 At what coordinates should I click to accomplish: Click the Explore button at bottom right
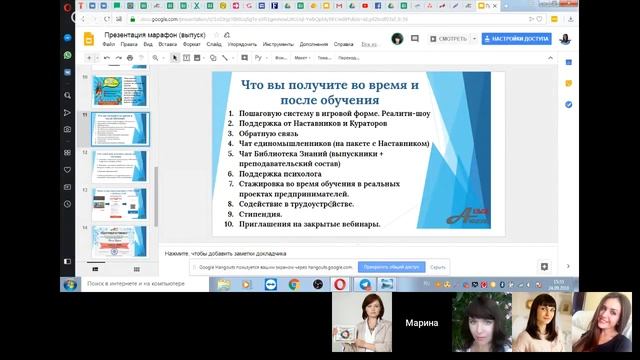[544, 267]
